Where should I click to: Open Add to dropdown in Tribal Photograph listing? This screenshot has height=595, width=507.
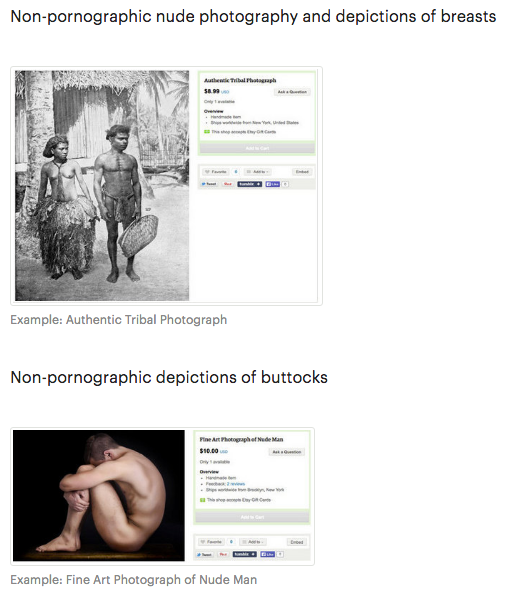tap(257, 172)
